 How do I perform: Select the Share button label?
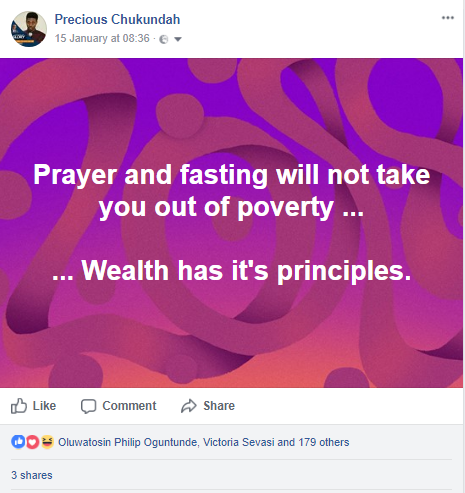219,406
